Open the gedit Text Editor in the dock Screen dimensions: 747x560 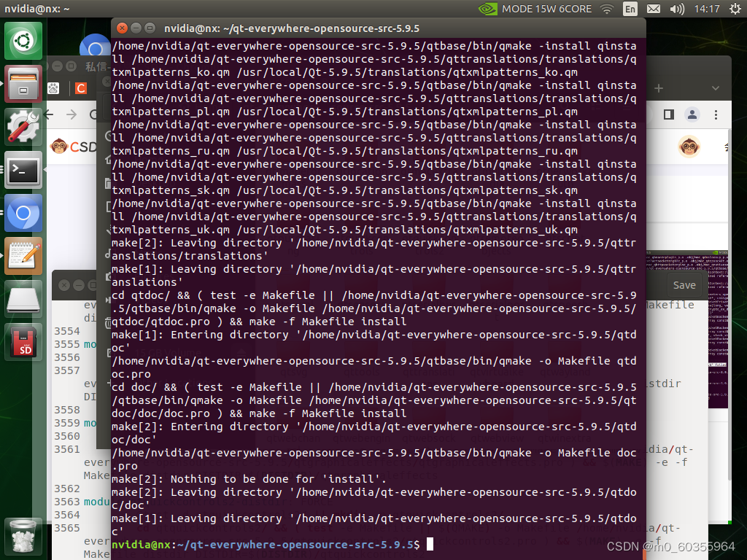[x=23, y=256]
